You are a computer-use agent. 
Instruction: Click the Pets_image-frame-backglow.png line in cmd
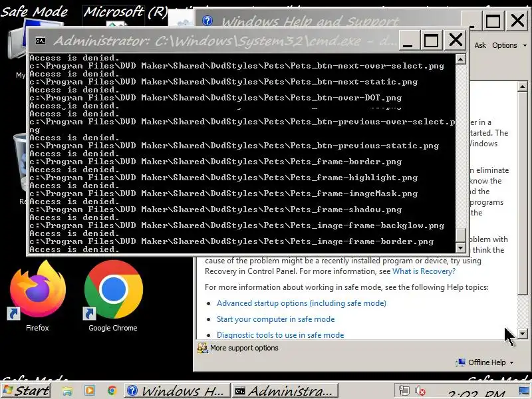point(237,225)
